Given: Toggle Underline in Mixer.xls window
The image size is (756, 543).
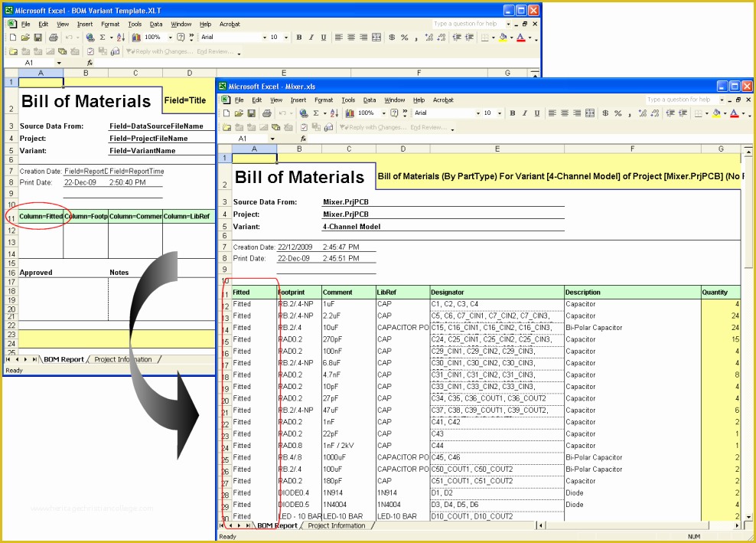Looking at the screenshot, I should [x=537, y=113].
